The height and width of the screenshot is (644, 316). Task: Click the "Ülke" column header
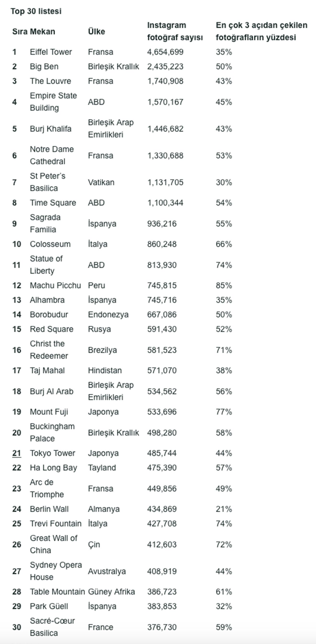click(96, 32)
